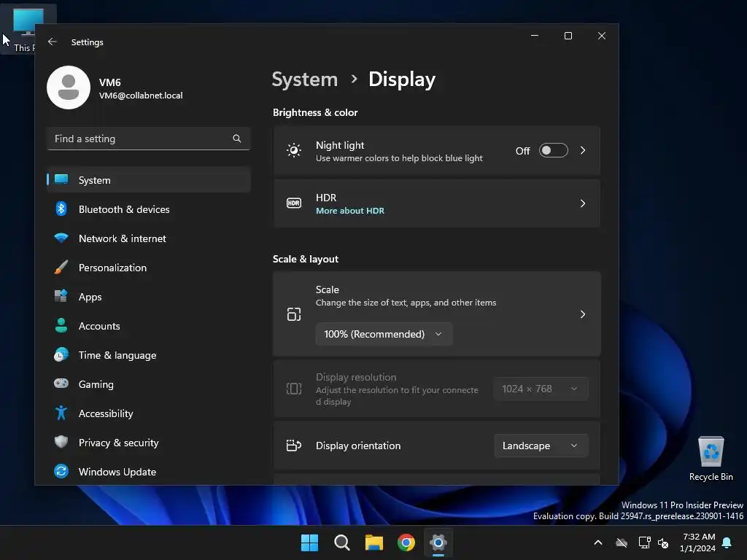Screen dimensions: 747x560
Task: Turn on the Night light toggle
Action: [x=553, y=150]
